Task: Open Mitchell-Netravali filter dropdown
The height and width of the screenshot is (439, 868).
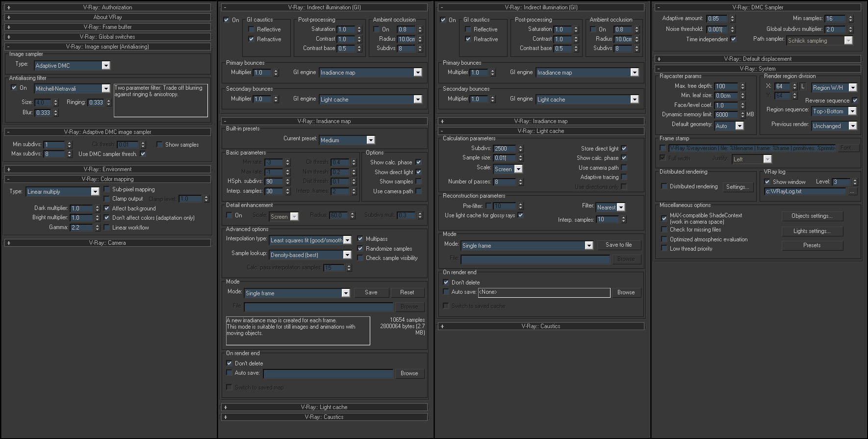Action: [72, 89]
